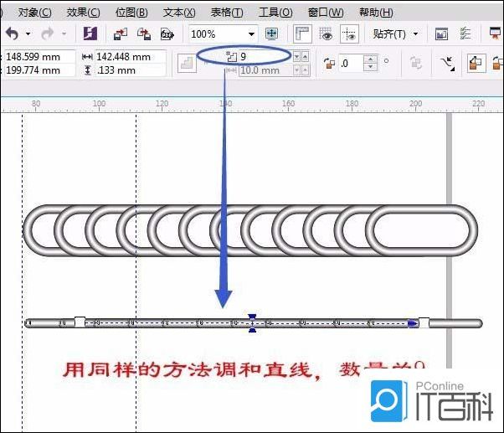This screenshot has width=504, height=433.
Task: Expand the zoom level dropdown arrow
Action: (251, 34)
